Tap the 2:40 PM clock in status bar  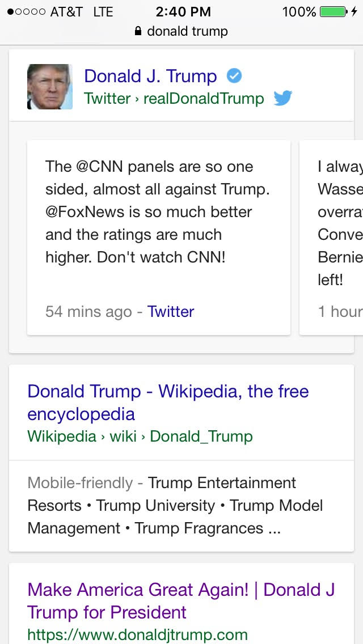click(x=183, y=12)
